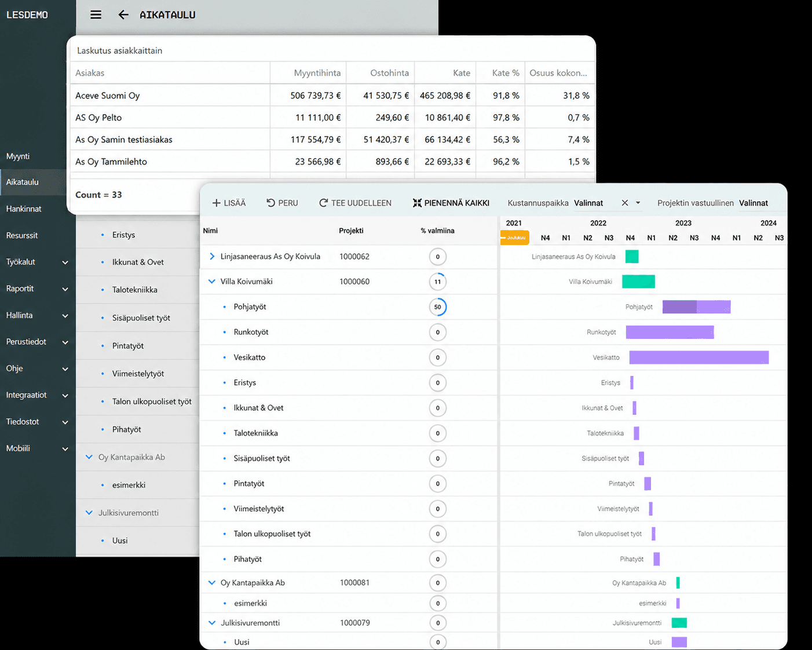Click the undo icon beside PERU
812x650 pixels.
point(270,203)
